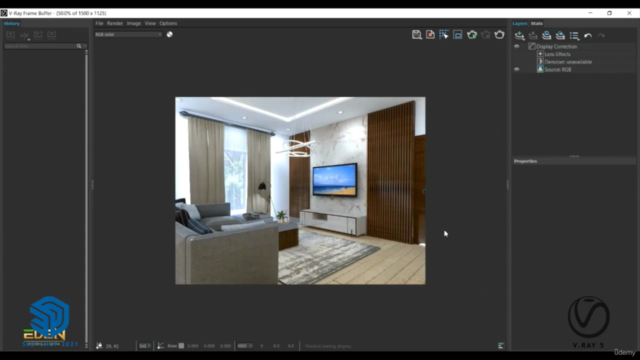Viewport: 640px width, 360px height.
Task: Select the Denoiser: unavailable layer row
Action: [574, 62]
